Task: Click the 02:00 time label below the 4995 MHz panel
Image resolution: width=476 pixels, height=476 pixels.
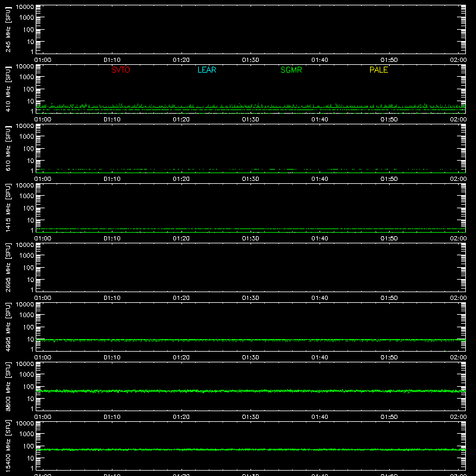Action: tap(458, 358)
